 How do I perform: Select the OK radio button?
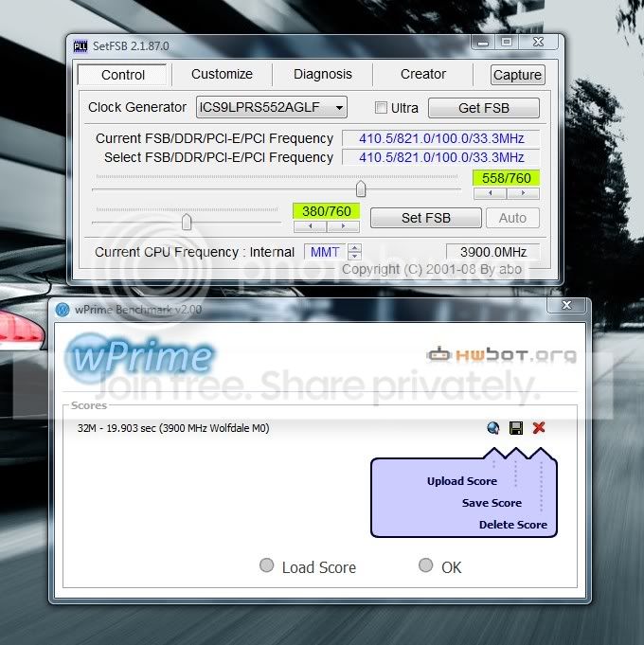pos(425,565)
